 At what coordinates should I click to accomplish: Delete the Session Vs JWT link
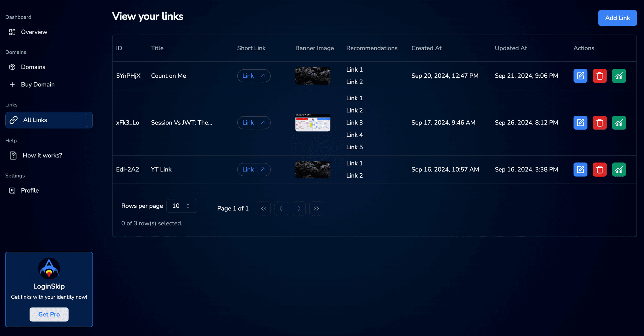coord(599,123)
